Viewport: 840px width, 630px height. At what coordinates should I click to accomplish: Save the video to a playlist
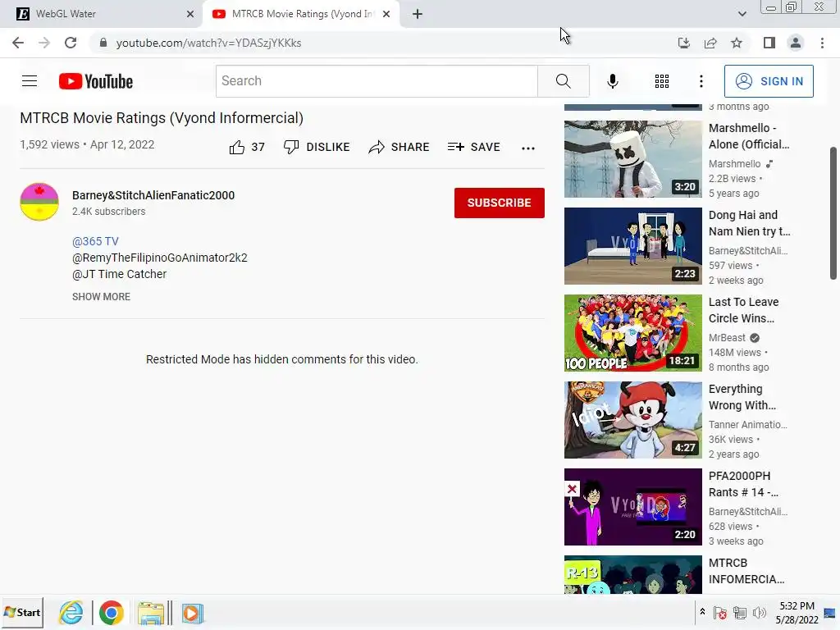click(x=473, y=147)
